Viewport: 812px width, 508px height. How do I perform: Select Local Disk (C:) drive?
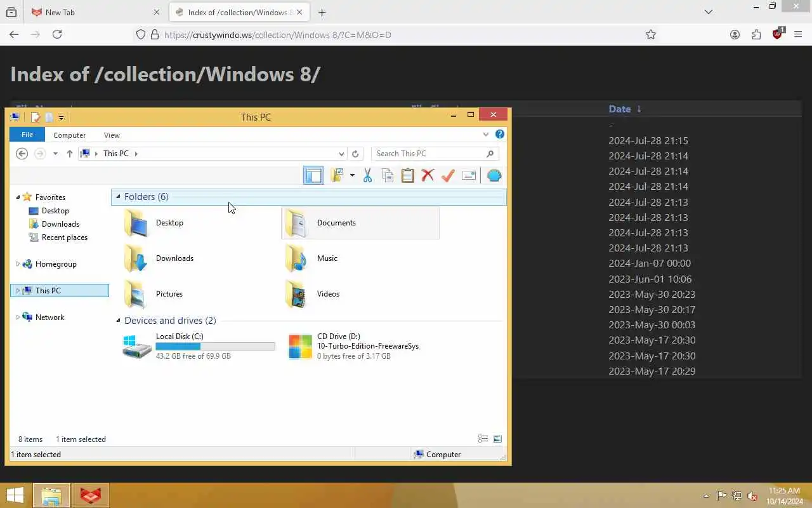(199, 347)
